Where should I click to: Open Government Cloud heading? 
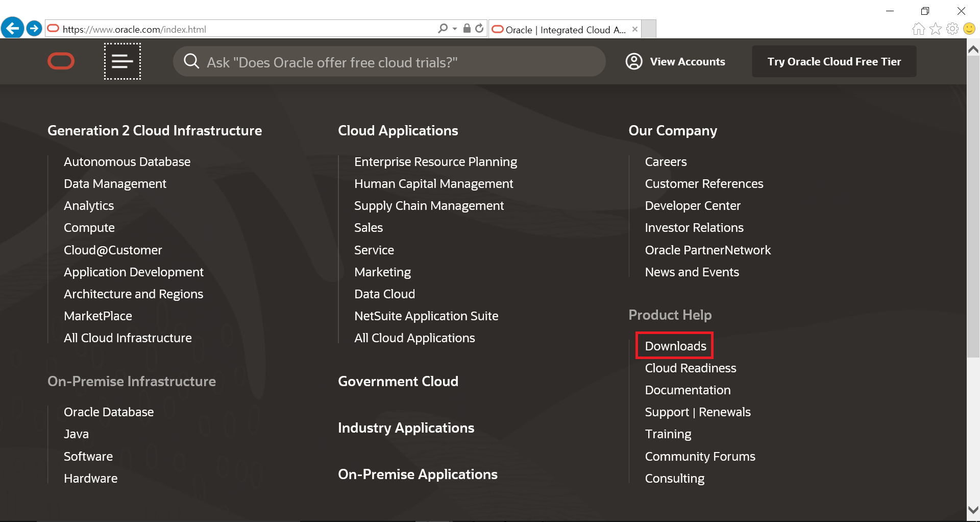398,382
